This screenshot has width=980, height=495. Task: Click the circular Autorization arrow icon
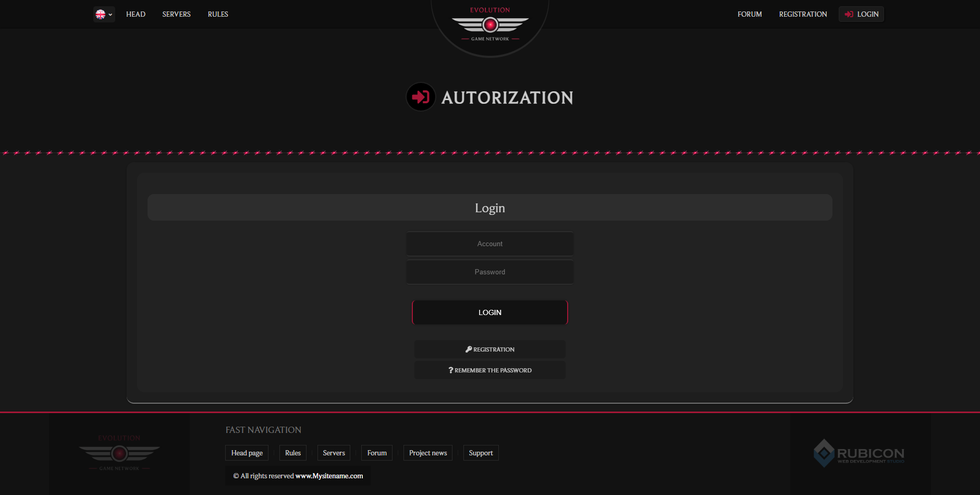(x=420, y=96)
